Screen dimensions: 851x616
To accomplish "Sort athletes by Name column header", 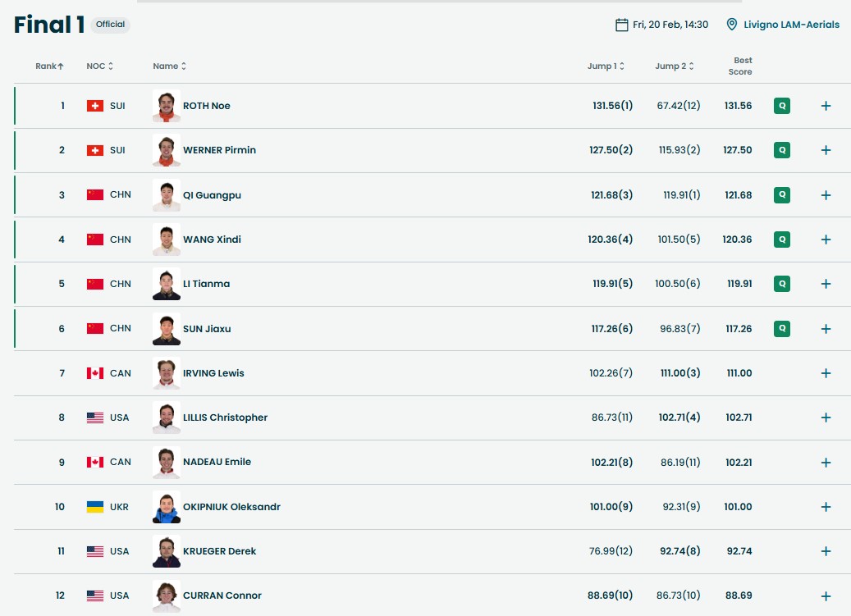I will coord(169,66).
